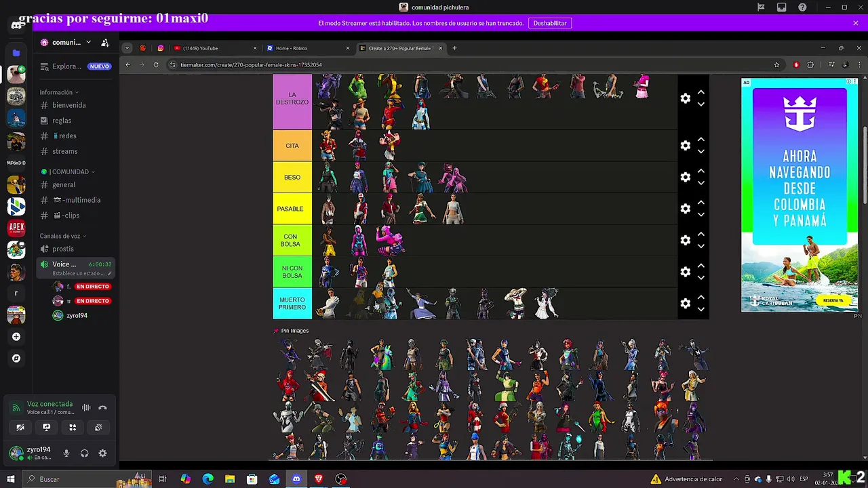The height and width of the screenshot is (488, 868).
Task: Open settings gear for the NI CON BOLSA tier
Action: 686,272
